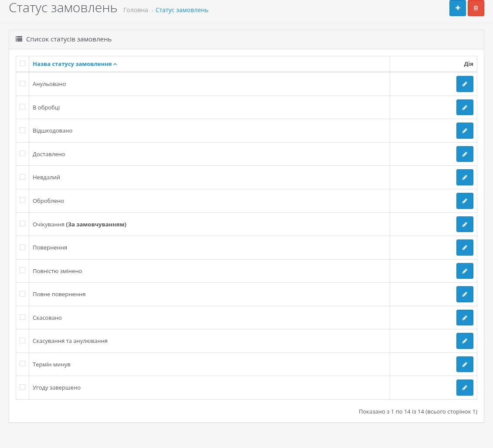Viewport: 493px width, 448px height.
Task: Open the edit pencil for Повернення
Action: [x=465, y=248]
